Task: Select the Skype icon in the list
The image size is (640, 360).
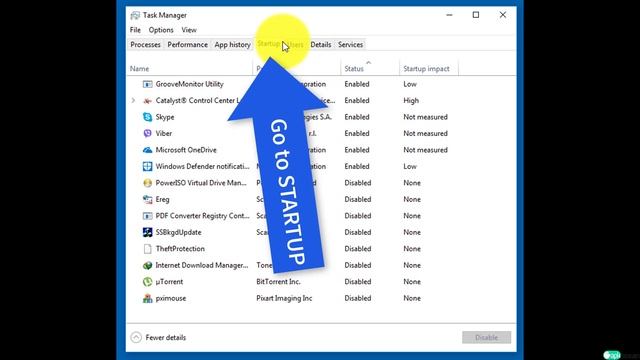Action: 147,117
